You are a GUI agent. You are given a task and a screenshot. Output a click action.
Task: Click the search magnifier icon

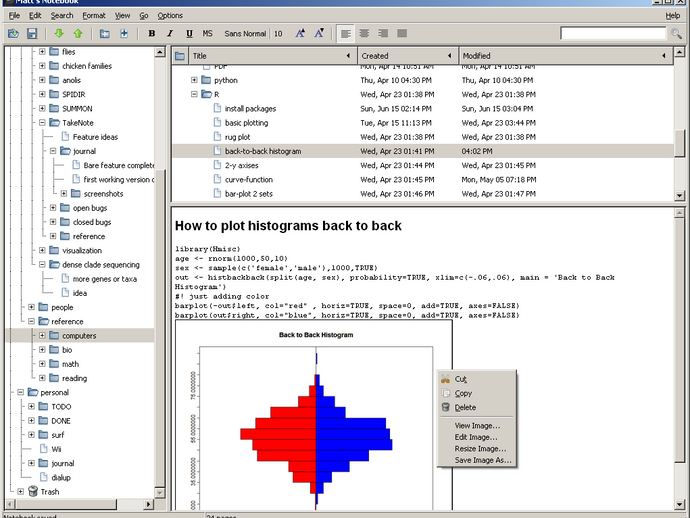676,33
